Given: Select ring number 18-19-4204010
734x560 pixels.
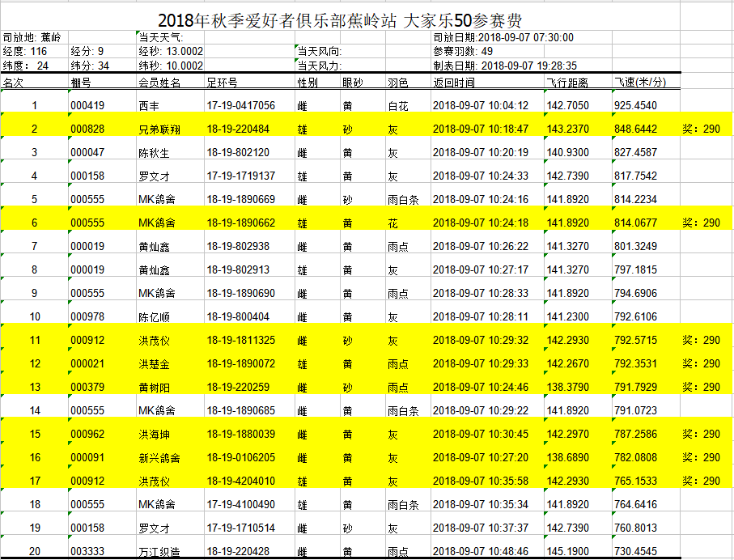Looking at the screenshot, I should (240, 481).
